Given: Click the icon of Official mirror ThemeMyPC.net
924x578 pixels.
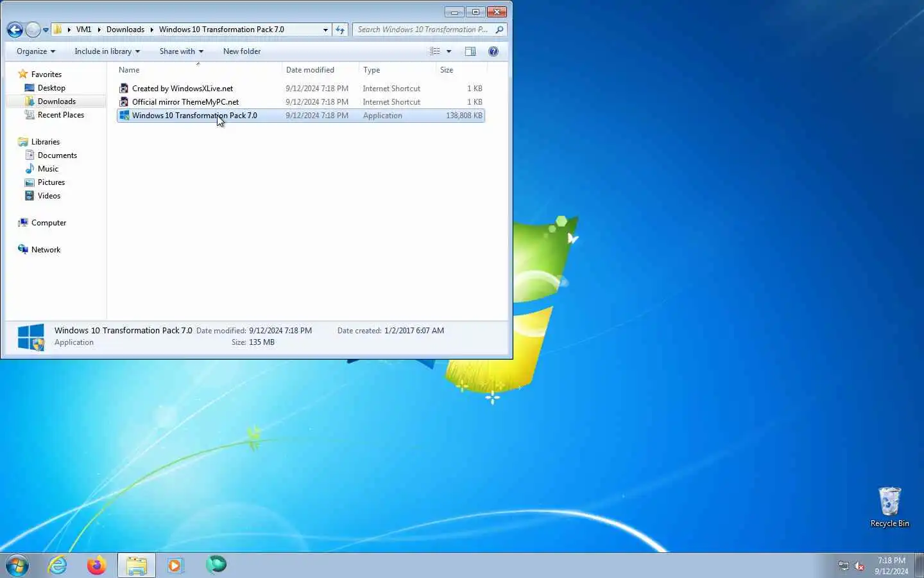Looking at the screenshot, I should coord(124,102).
